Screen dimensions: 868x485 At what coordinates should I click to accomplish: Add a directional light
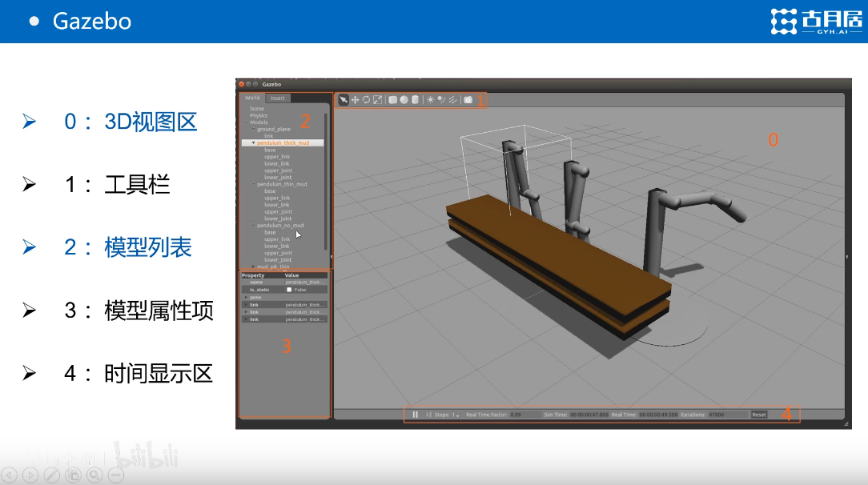(x=453, y=99)
